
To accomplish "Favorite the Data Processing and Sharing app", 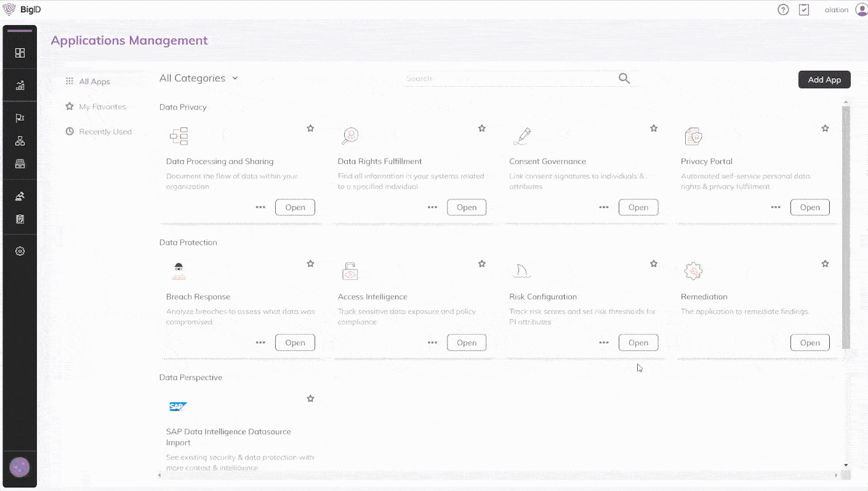I will (310, 129).
